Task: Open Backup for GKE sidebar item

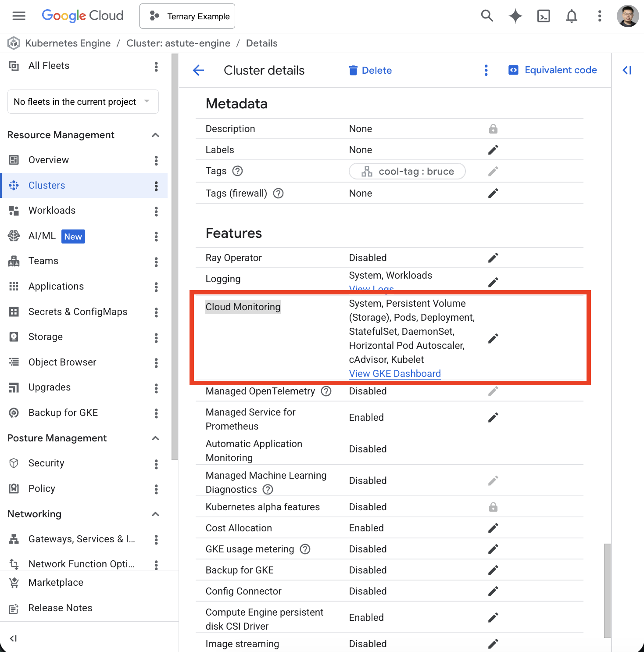Action: pyautogui.click(x=63, y=413)
